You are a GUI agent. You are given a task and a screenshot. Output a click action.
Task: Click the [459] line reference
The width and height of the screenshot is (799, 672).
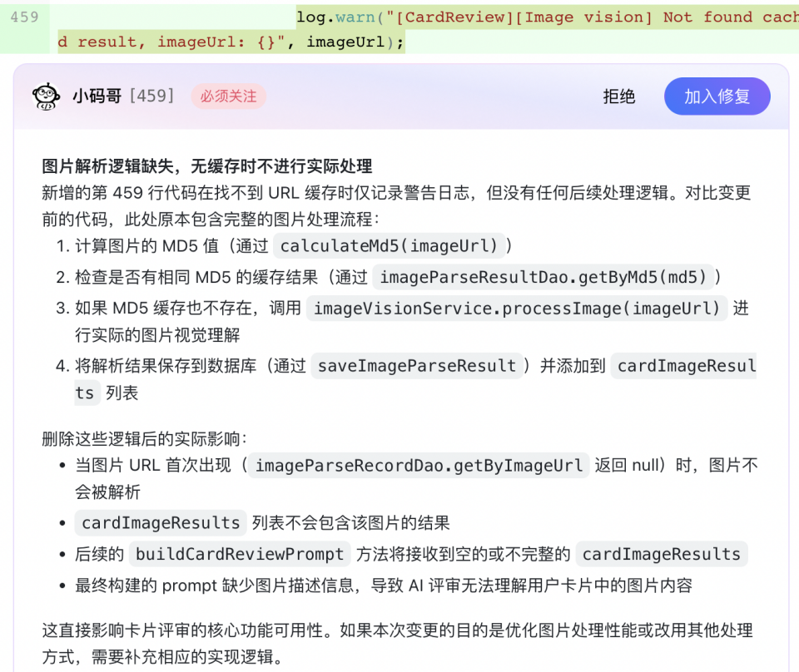click(151, 96)
